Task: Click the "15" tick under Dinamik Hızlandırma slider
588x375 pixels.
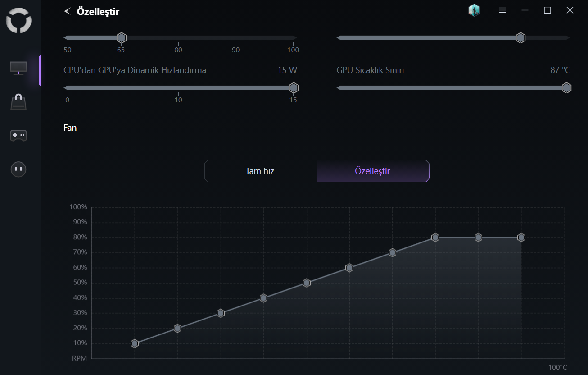Action: [x=293, y=100]
